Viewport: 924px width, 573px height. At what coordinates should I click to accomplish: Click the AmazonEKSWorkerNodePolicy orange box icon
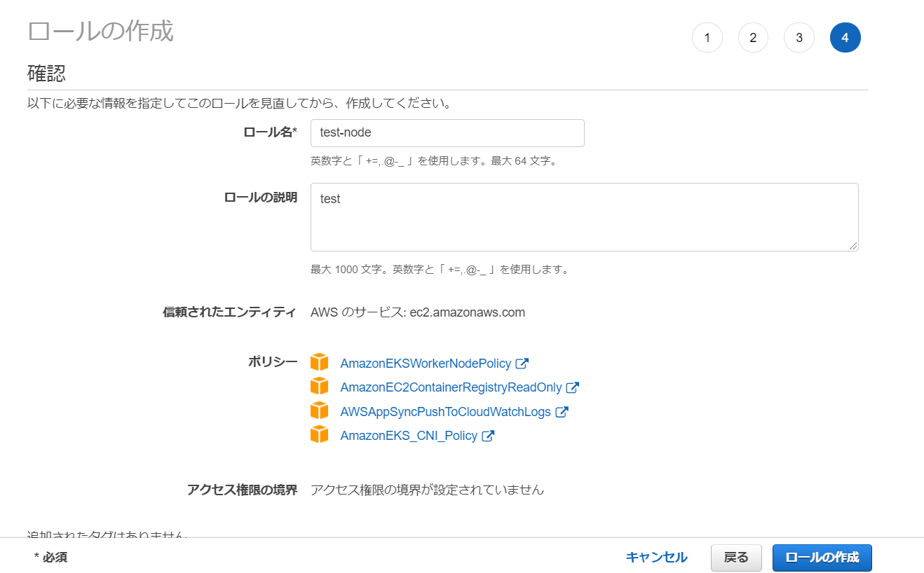pos(319,362)
